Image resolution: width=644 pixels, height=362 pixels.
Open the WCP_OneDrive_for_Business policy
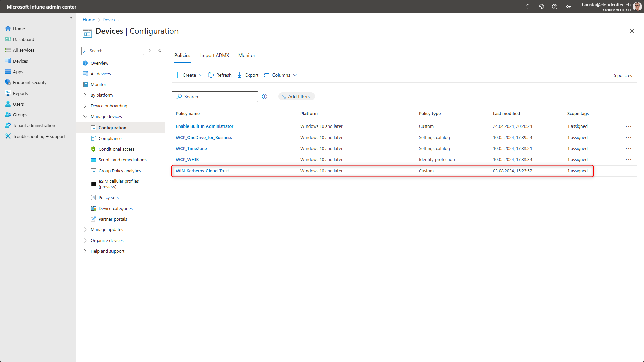204,138
